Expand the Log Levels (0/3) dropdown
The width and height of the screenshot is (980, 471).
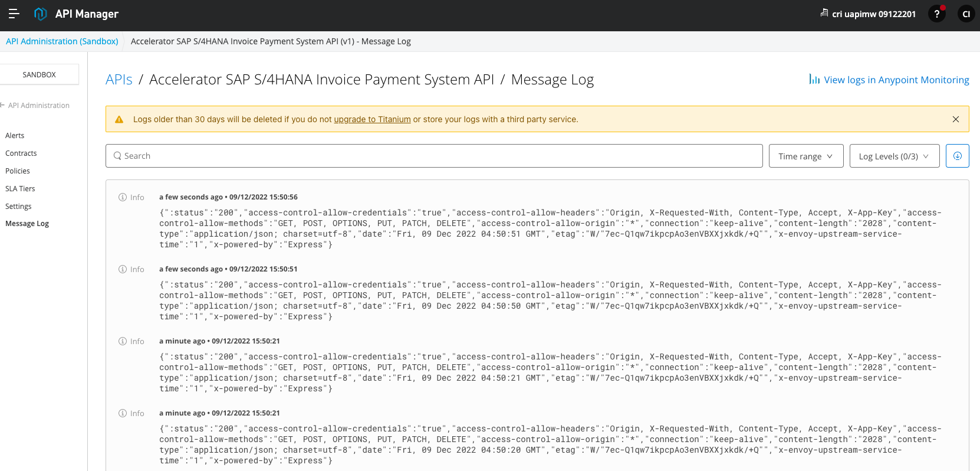[895, 156]
